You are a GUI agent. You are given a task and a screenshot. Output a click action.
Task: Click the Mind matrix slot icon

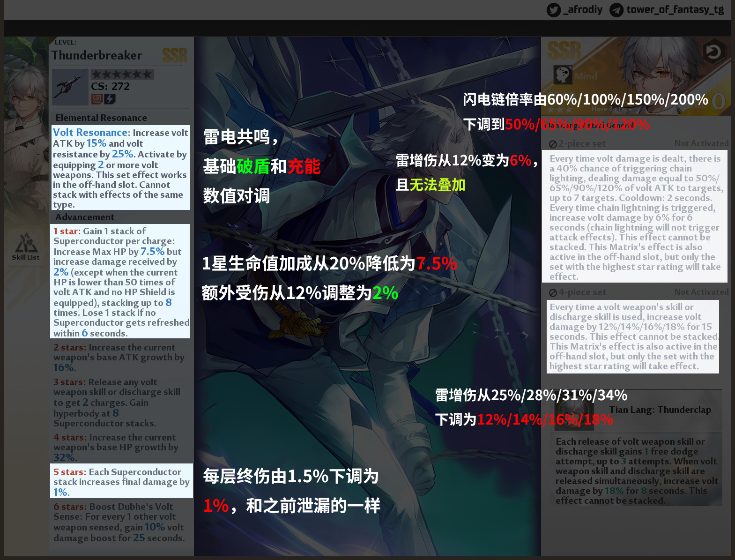pos(563,75)
